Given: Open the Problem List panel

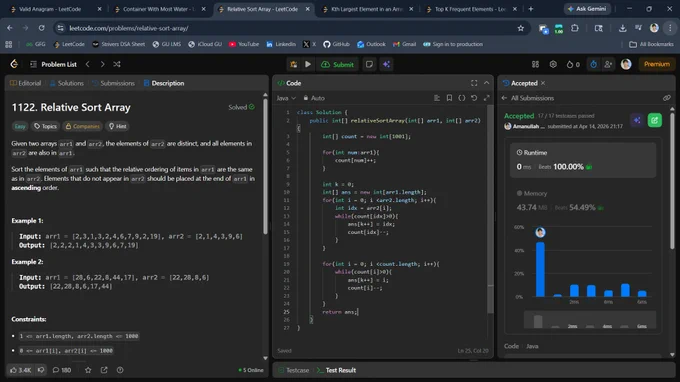Looking at the screenshot, I should (x=53, y=64).
